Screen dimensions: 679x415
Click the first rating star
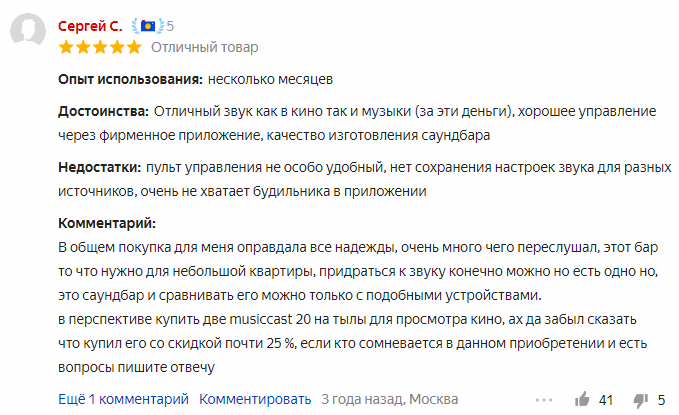click(66, 47)
